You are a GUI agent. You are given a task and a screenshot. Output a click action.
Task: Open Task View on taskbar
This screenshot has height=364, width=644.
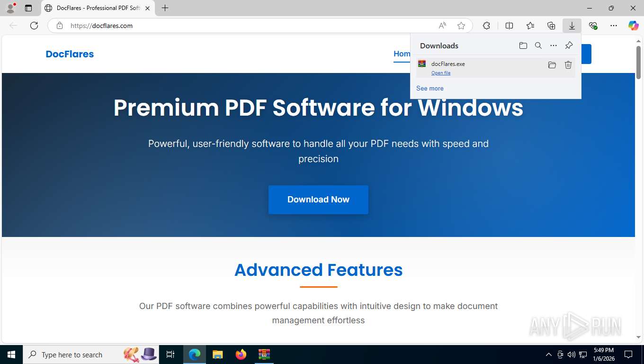[170, 355]
